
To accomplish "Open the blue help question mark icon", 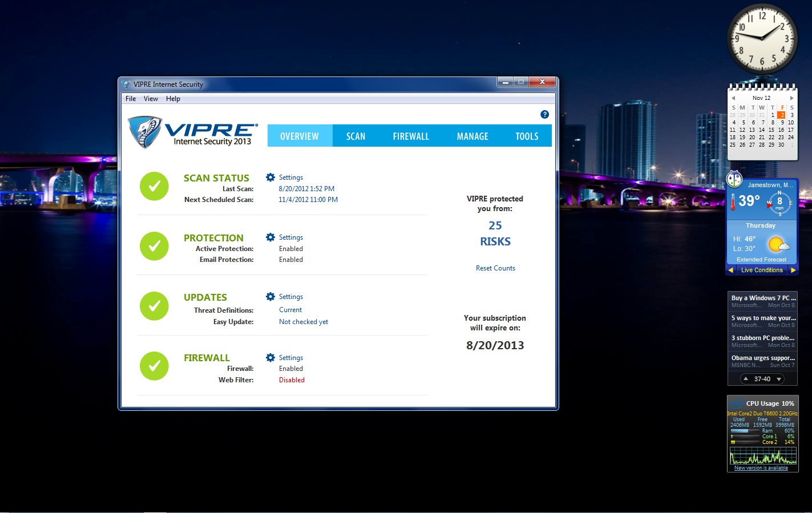I will pyautogui.click(x=544, y=115).
